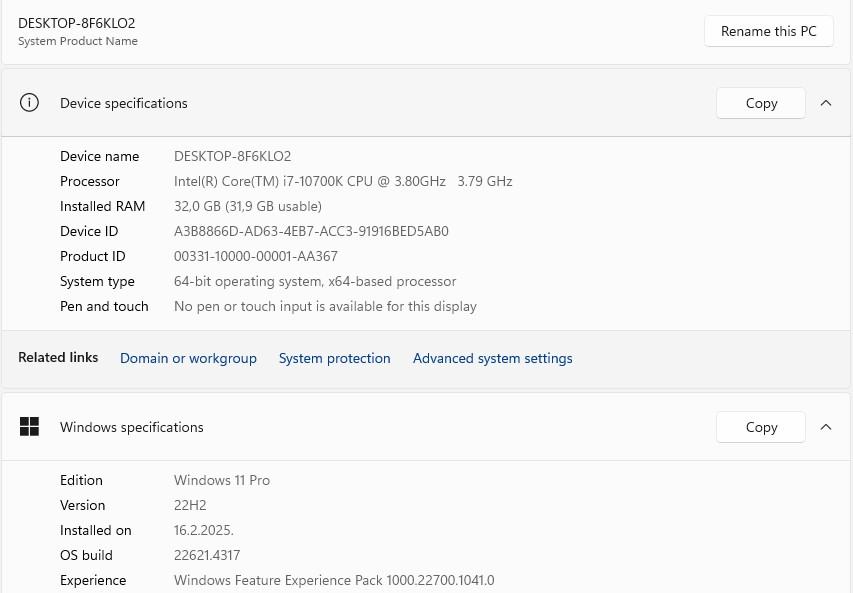This screenshot has height=593, width=853.
Task: Copy the Windows specifications
Action: point(761,427)
